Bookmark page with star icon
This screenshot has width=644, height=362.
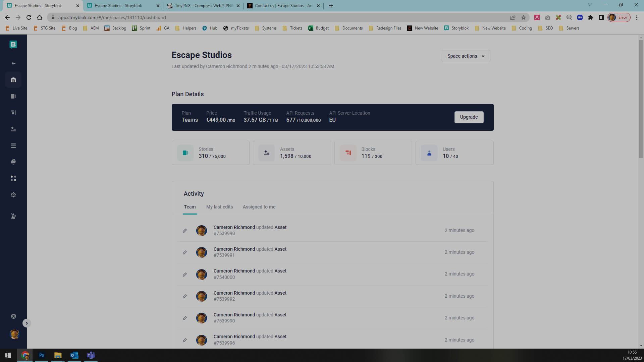pyautogui.click(x=523, y=17)
